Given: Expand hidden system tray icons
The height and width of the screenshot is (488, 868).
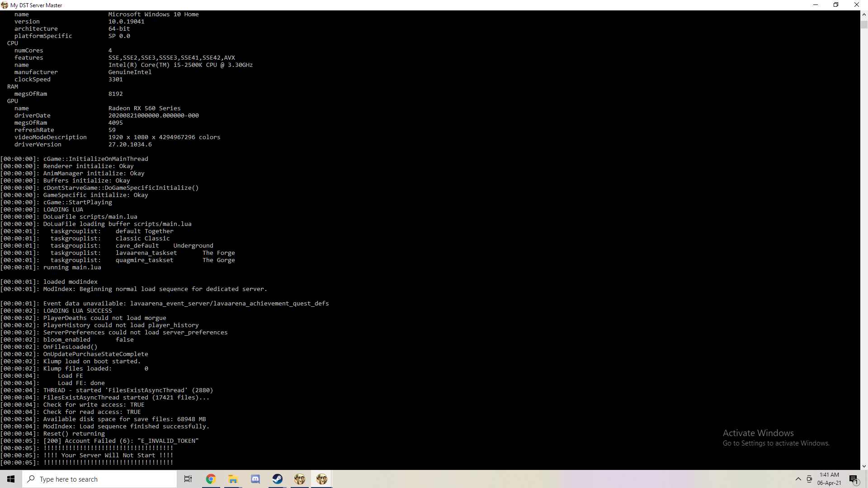Looking at the screenshot, I should coord(798,479).
